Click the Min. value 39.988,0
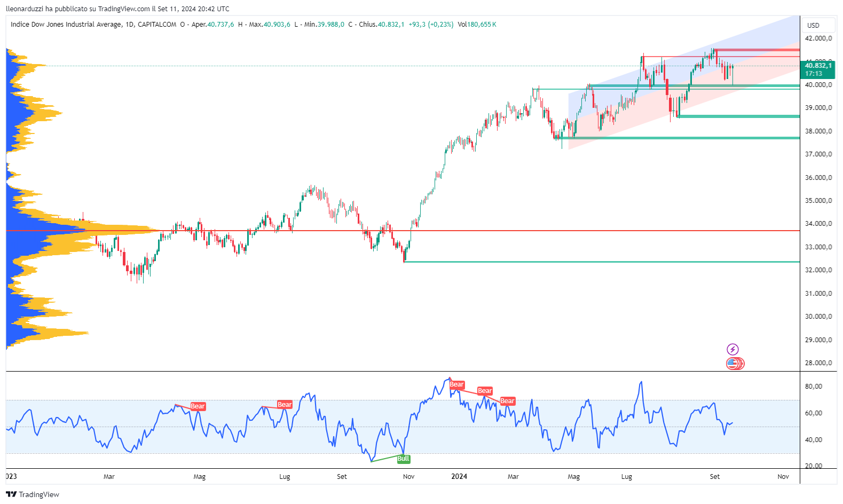The height and width of the screenshot is (504, 843). pyautogui.click(x=331, y=25)
